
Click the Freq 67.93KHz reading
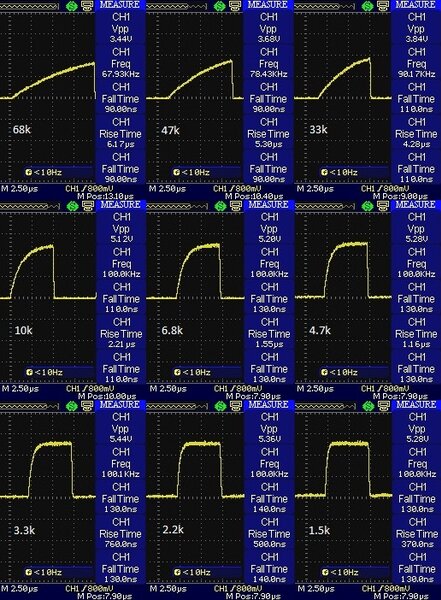point(121,74)
